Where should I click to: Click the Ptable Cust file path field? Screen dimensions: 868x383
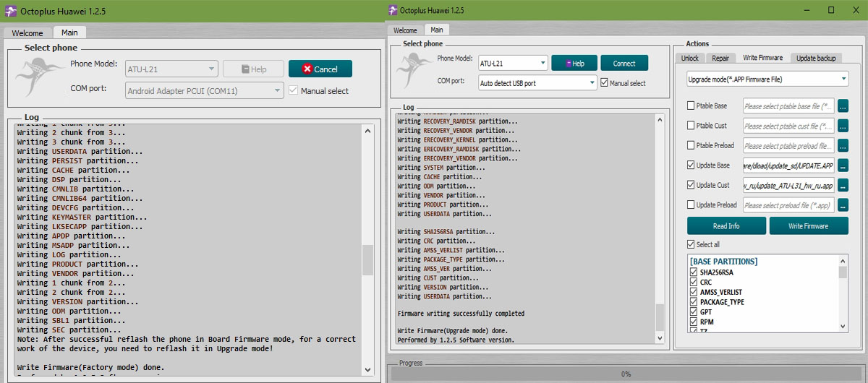point(788,126)
